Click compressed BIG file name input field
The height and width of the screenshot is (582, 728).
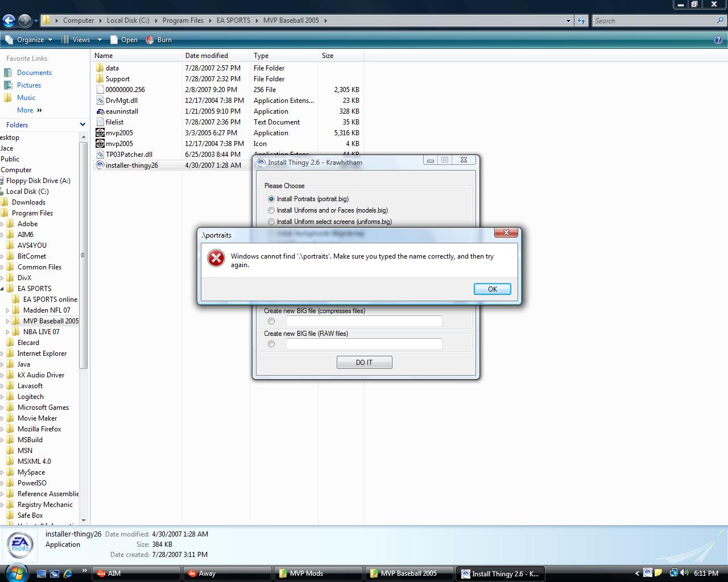point(364,321)
